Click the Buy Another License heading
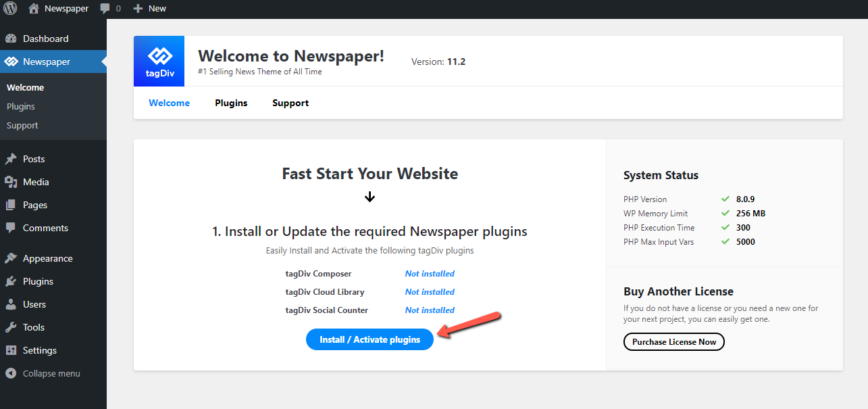 678,291
